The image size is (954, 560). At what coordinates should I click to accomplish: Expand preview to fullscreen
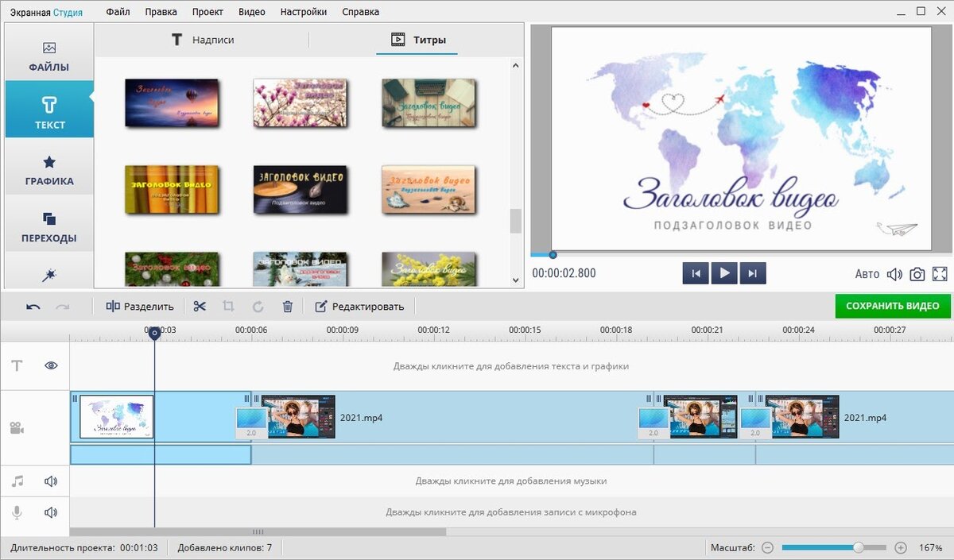pyautogui.click(x=940, y=274)
